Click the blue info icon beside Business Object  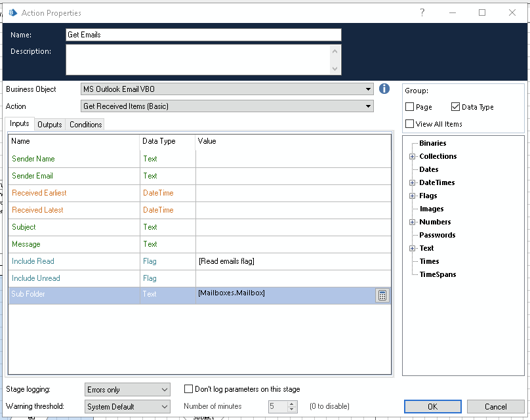[x=384, y=89]
